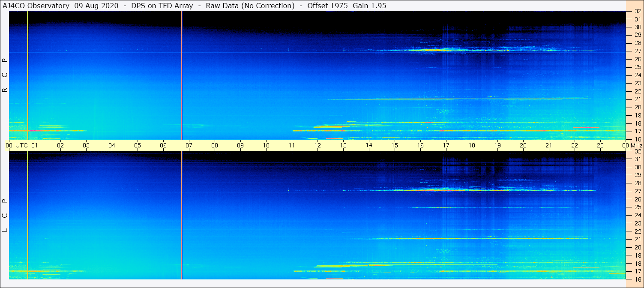
Task: Select hour 04 on the time axis
Action: pos(112,145)
